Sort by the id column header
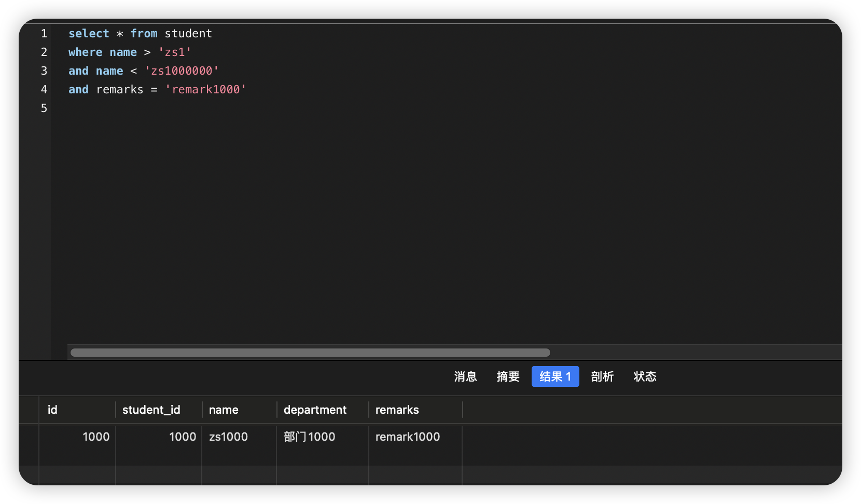 pos(77,410)
